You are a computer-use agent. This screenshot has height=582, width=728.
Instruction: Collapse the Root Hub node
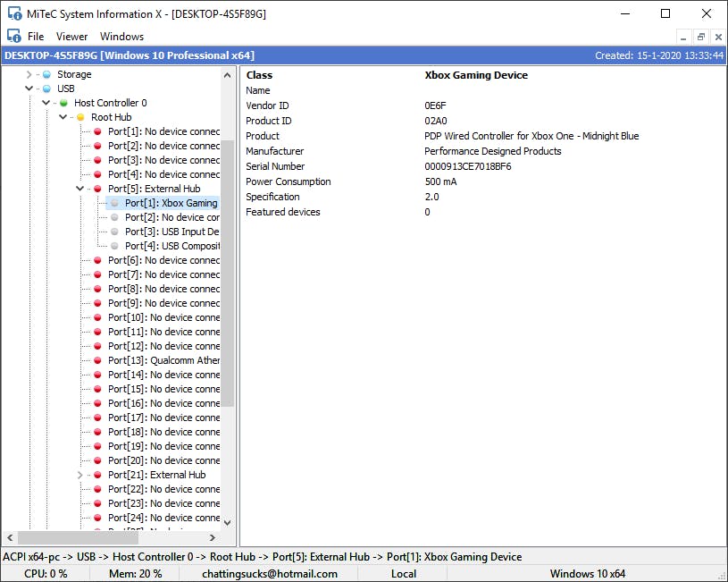coord(63,117)
